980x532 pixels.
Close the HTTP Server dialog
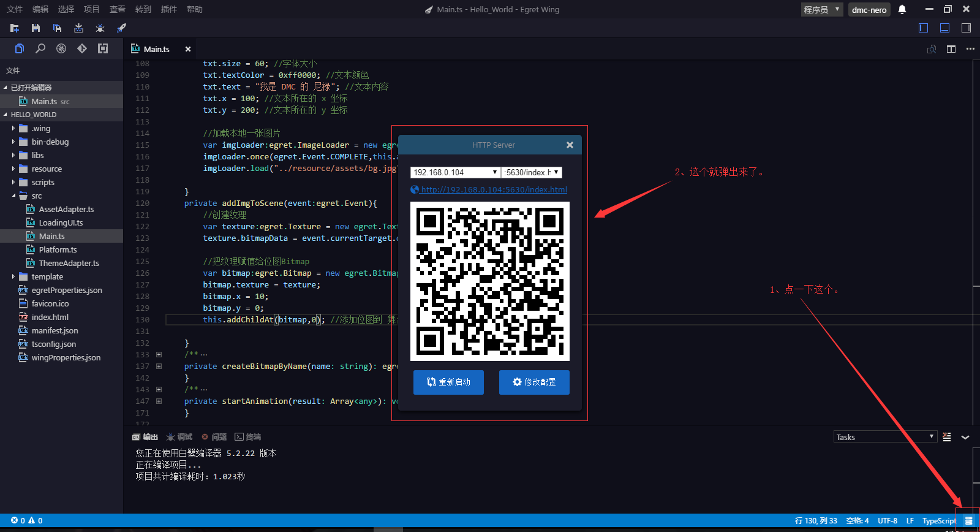coord(570,145)
